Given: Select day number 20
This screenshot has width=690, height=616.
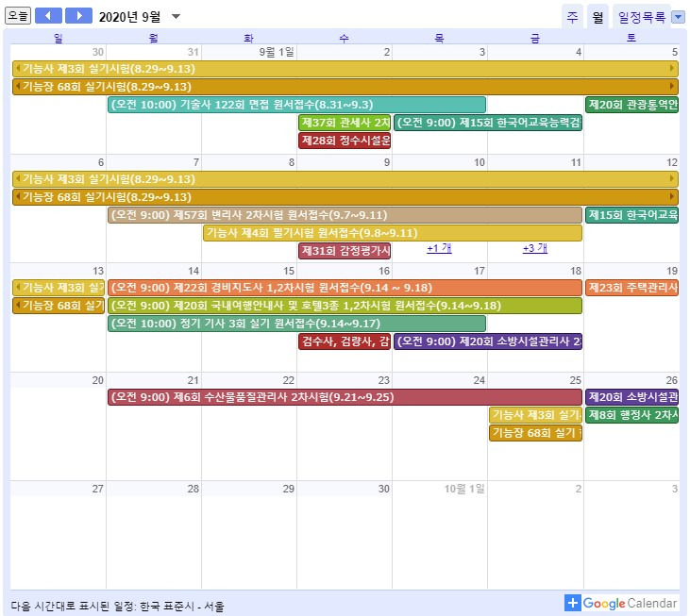Looking at the screenshot, I should tap(97, 380).
